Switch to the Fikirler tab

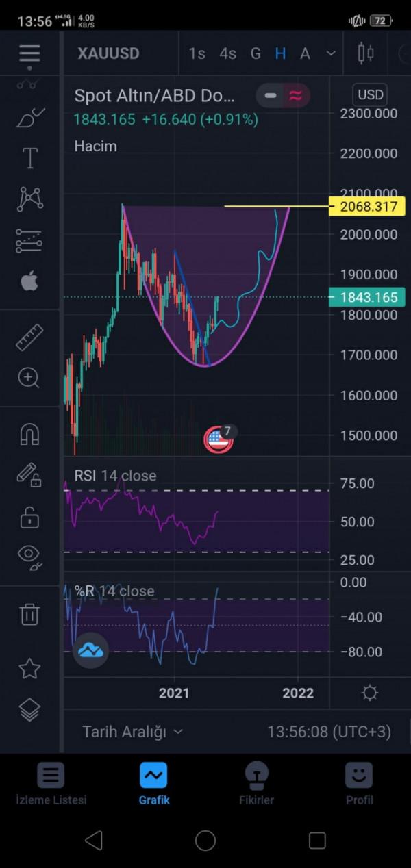257,784
